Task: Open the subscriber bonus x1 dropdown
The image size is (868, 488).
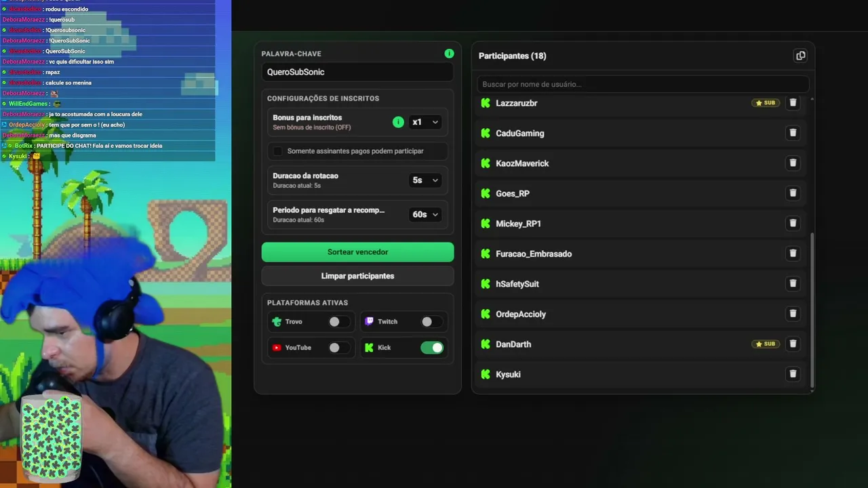Action: (x=425, y=122)
